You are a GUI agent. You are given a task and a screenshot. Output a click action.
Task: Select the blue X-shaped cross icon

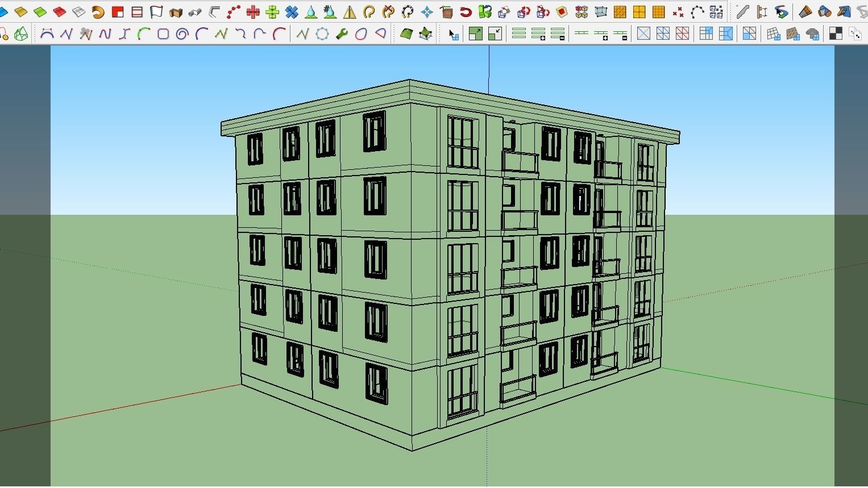coord(292,12)
